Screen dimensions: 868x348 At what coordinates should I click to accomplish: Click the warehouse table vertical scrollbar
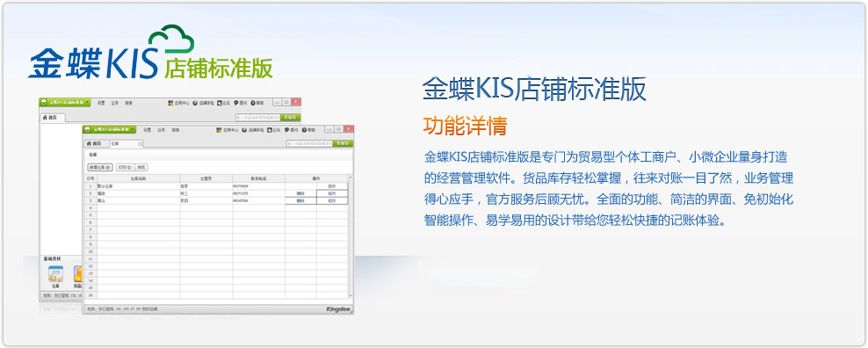350,237
